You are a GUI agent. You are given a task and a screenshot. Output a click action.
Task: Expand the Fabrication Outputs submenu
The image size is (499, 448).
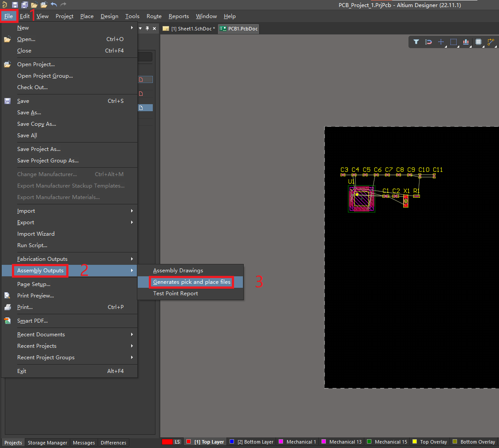[x=69, y=259]
